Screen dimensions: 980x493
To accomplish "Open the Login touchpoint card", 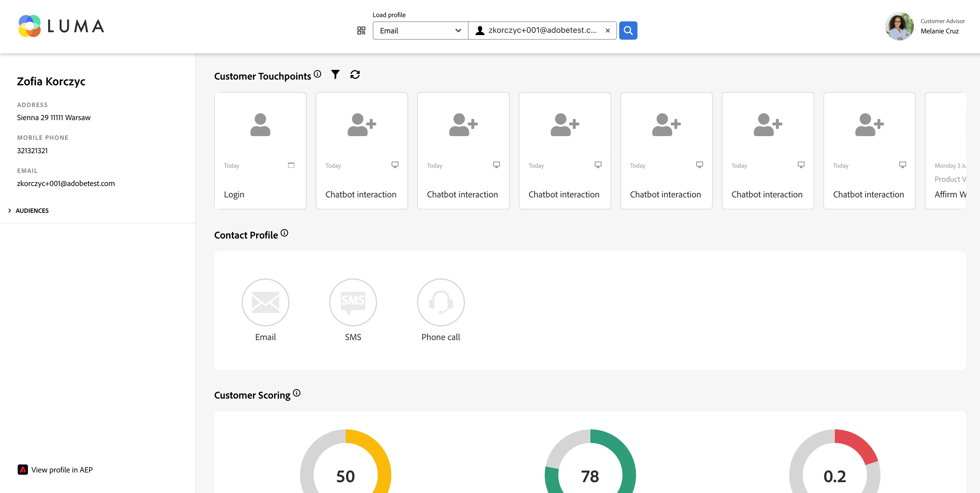I will point(260,151).
